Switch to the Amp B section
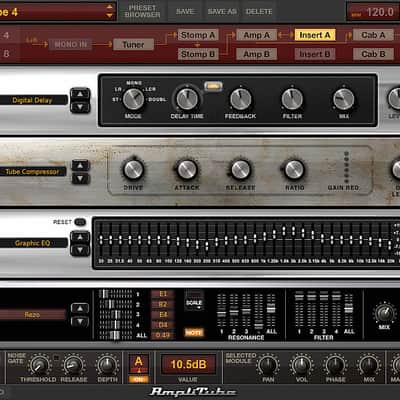 point(256,54)
